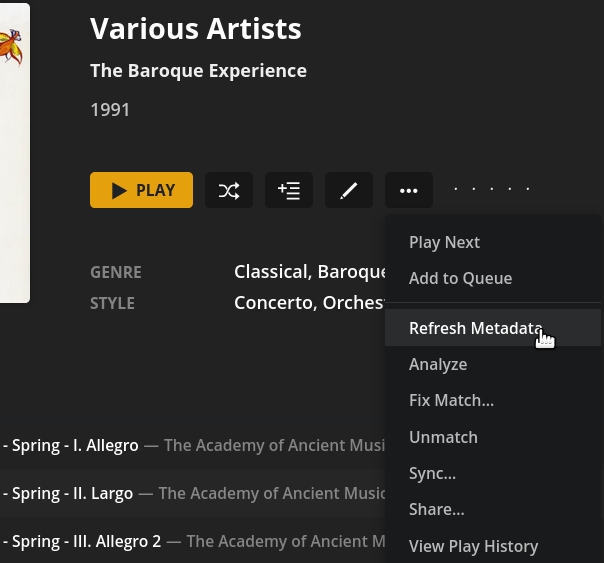604x563 pixels.
Task: Set album rating using the dots
Action: (491, 189)
